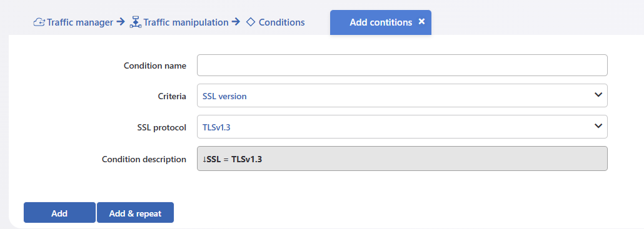Click the arrow after Traffic manipulation
Viewport: 644px width, 229px height.
click(236, 22)
